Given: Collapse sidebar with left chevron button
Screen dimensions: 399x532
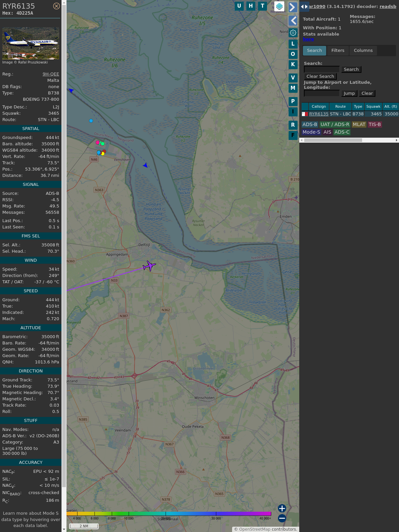Looking at the screenshot, I should coord(293,21).
